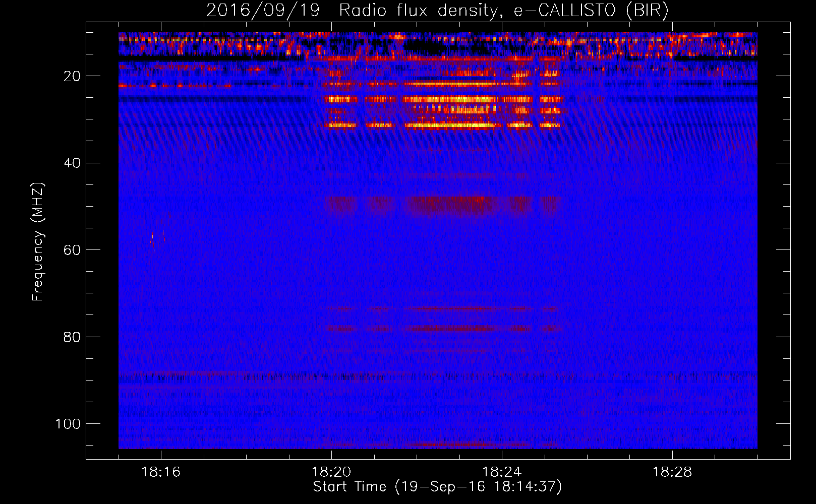816x504 pixels.
Task: Click the plot title mentioning e-CALLISTO (BIR)
Action: click(437, 11)
